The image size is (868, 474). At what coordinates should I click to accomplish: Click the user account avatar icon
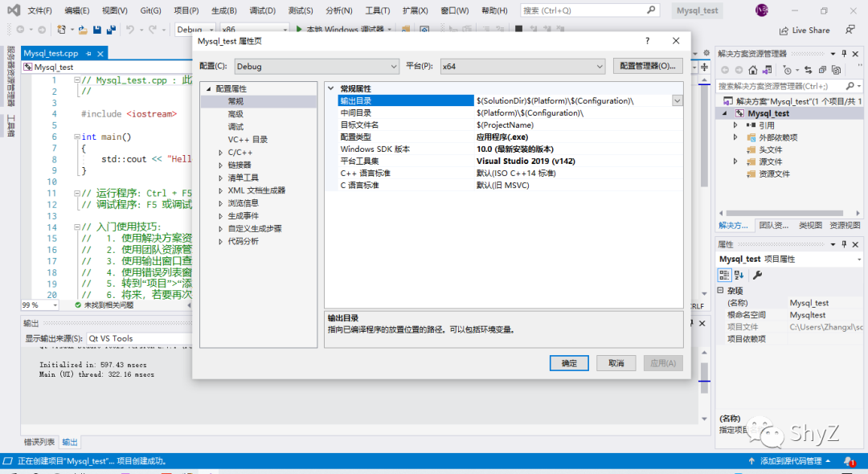762,10
